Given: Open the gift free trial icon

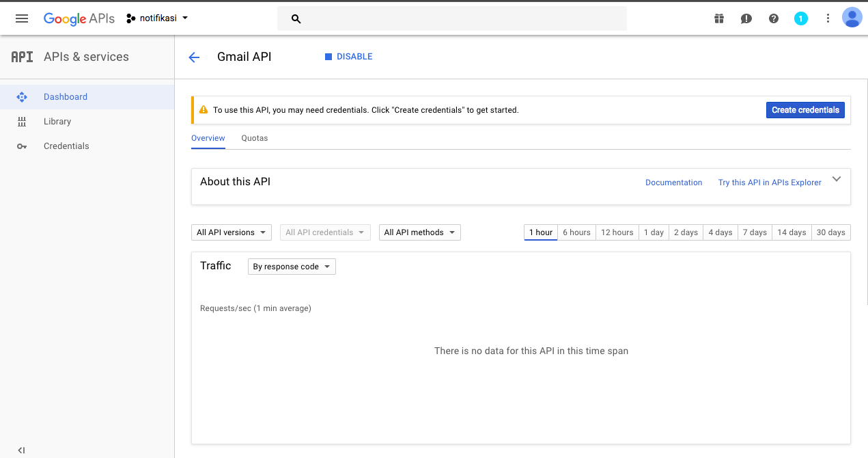Looking at the screenshot, I should [x=719, y=18].
